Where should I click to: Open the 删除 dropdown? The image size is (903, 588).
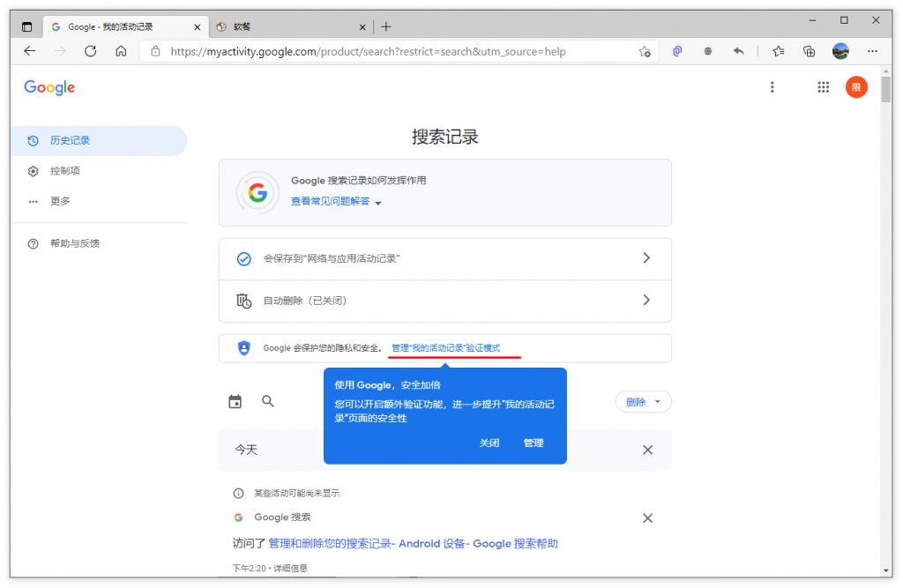click(643, 401)
